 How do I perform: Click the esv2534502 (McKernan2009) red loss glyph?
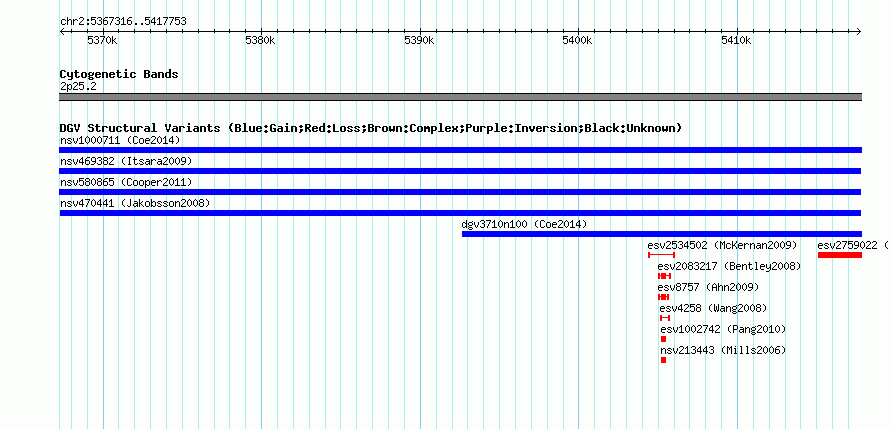(x=661, y=255)
